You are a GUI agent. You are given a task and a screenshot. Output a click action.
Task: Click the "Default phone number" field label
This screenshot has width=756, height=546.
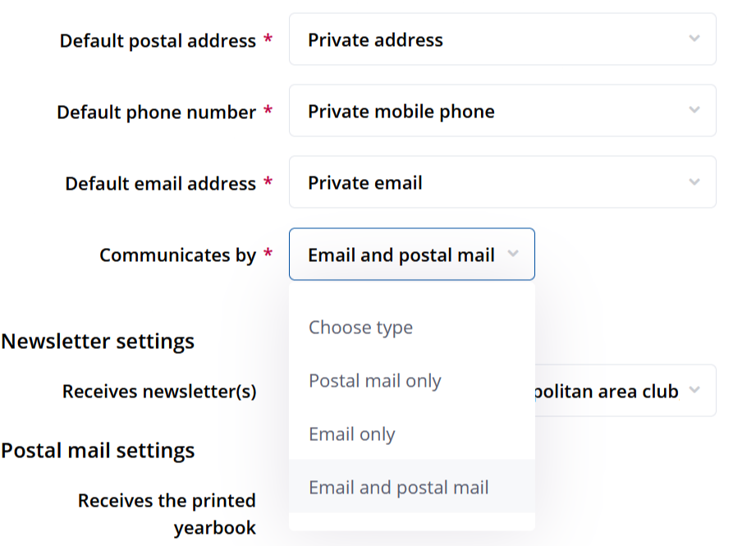(x=156, y=112)
